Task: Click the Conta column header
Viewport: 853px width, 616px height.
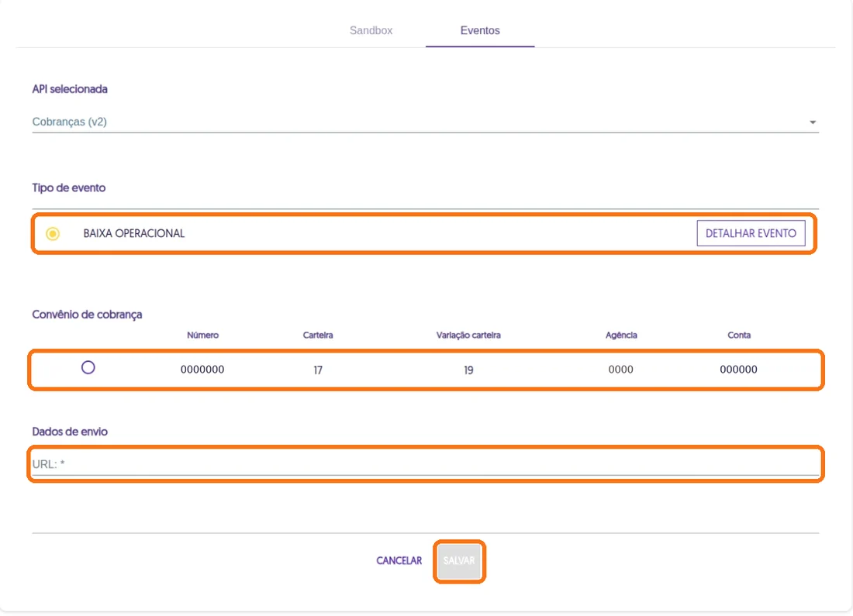Action: click(739, 335)
